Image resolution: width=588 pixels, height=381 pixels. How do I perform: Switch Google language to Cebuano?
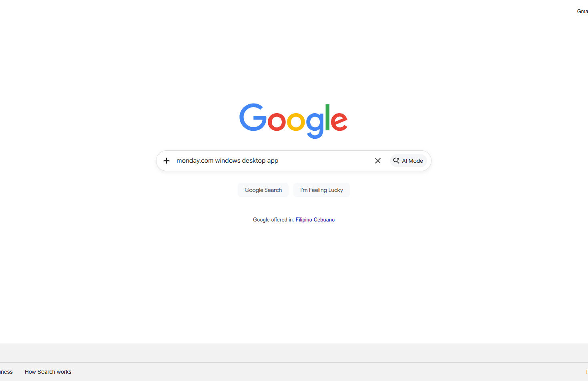pos(324,219)
